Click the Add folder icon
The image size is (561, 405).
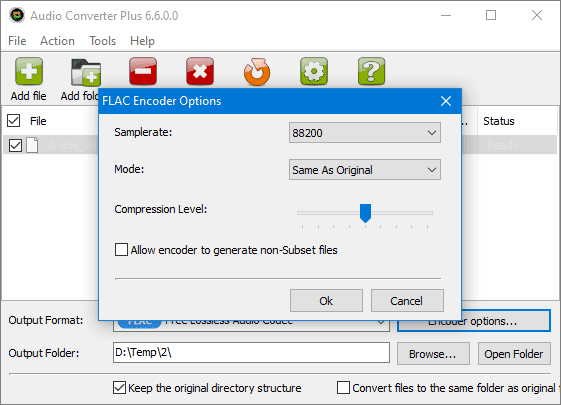pos(86,73)
